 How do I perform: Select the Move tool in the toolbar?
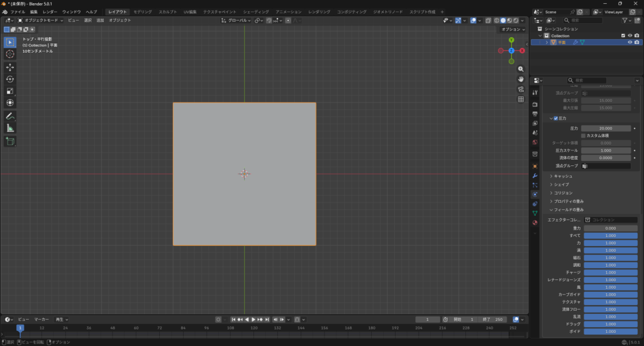tap(10, 67)
